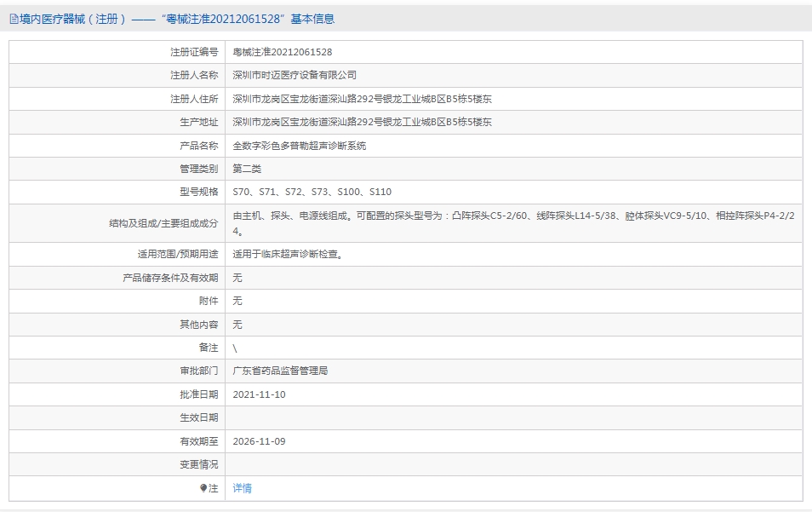Select approving authority 广东省药品监督管理局
This screenshot has height=512, width=812.
[x=280, y=371]
